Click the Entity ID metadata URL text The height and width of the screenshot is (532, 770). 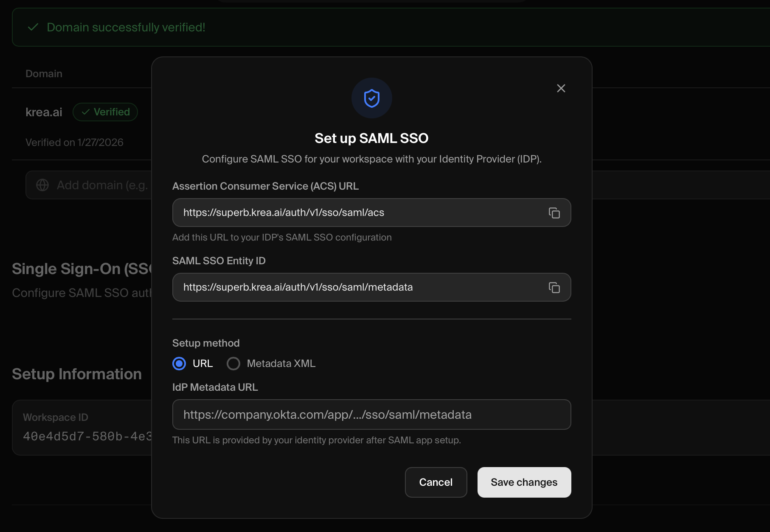click(298, 287)
